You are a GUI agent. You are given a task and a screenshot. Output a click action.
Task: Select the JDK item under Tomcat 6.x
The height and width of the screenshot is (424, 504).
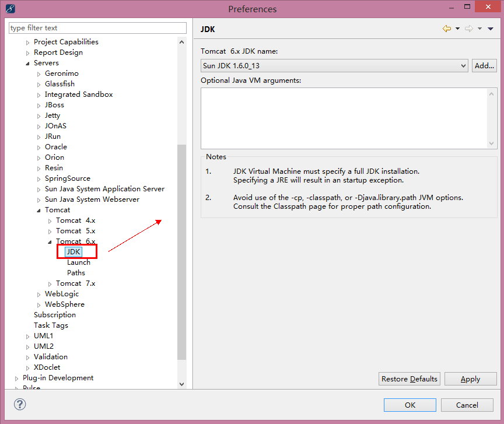(73, 252)
